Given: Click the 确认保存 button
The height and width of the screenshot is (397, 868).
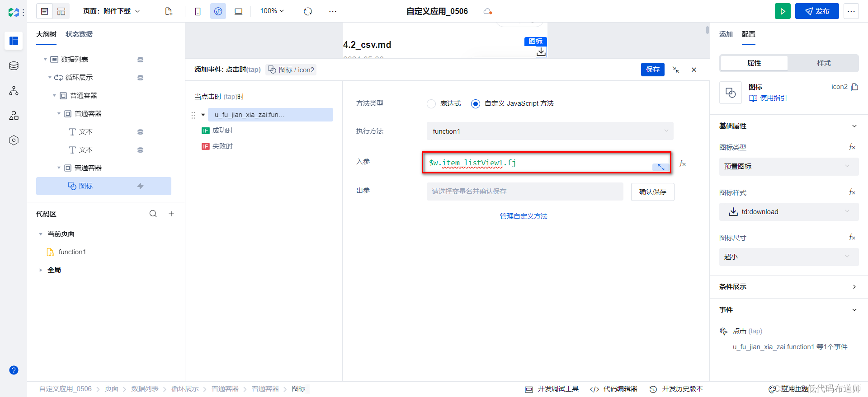Looking at the screenshot, I should 653,191.
